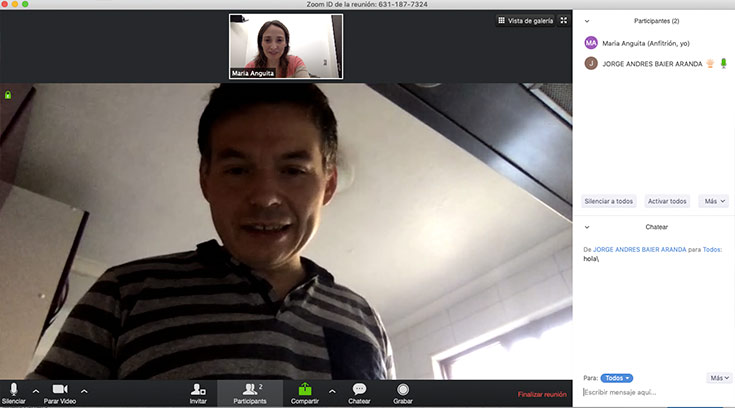Switch to Vista de galería
This screenshot has height=408, width=735.
pos(524,20)
